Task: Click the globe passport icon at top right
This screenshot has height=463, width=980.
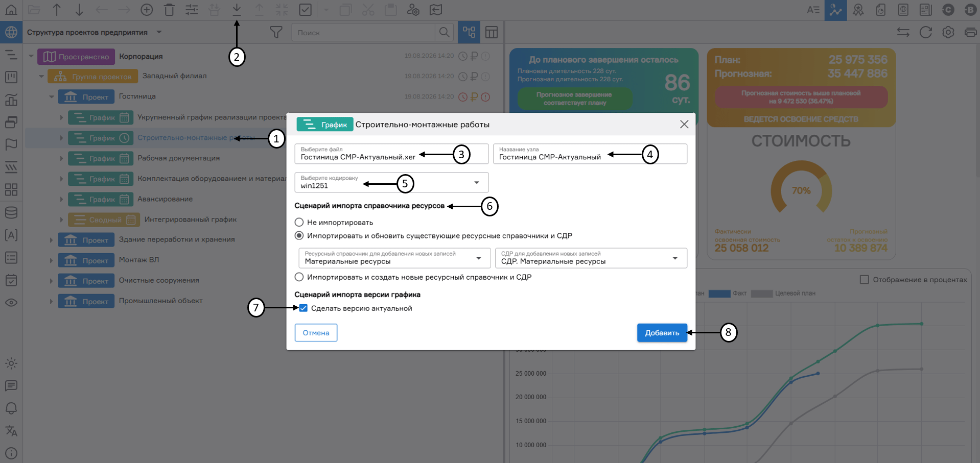Action: (903, 10)
